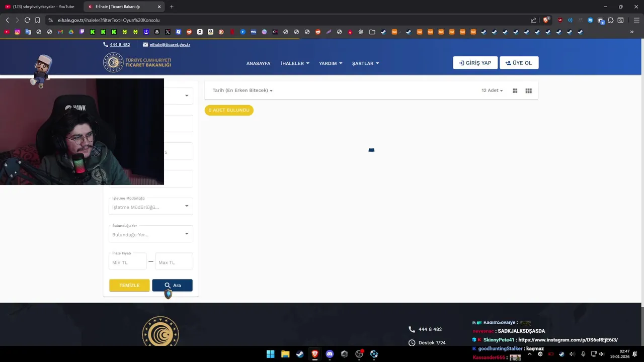Click the TEMİZLE button
The image size is (644, 362).
click(129, 285)
